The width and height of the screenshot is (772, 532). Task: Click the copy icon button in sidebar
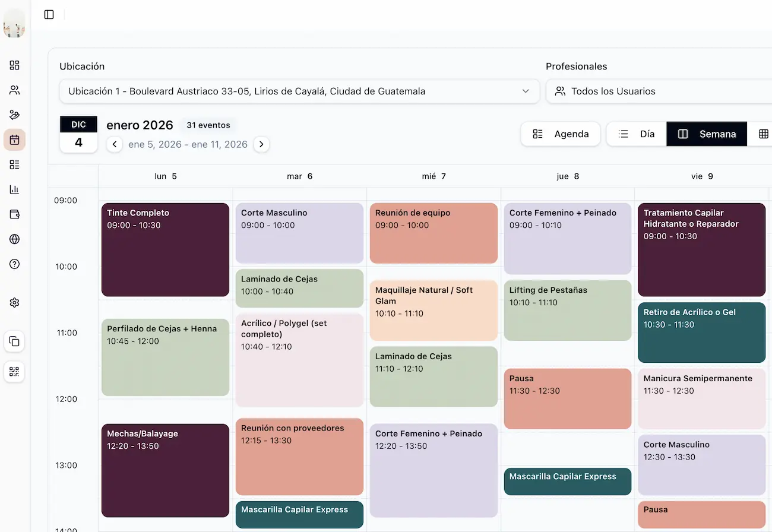[15, 341]
